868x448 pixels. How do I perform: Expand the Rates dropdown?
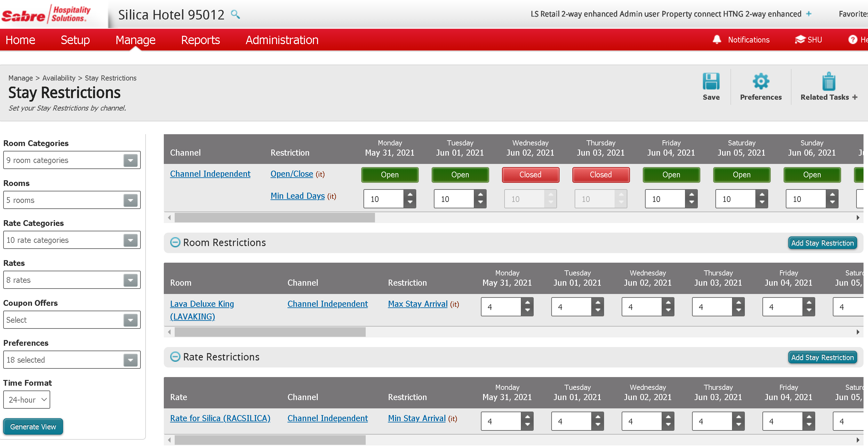pyautogui.click(x=131, y=280)
